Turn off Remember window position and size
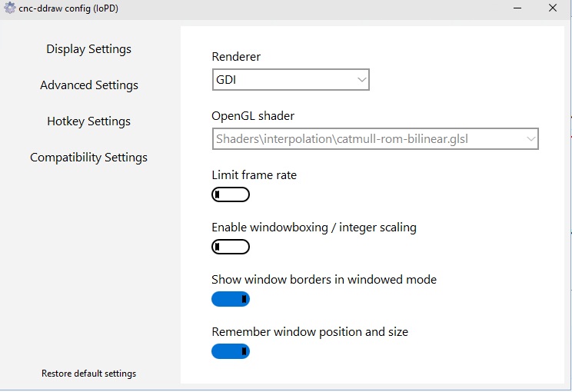 click(x=231, y=351)
